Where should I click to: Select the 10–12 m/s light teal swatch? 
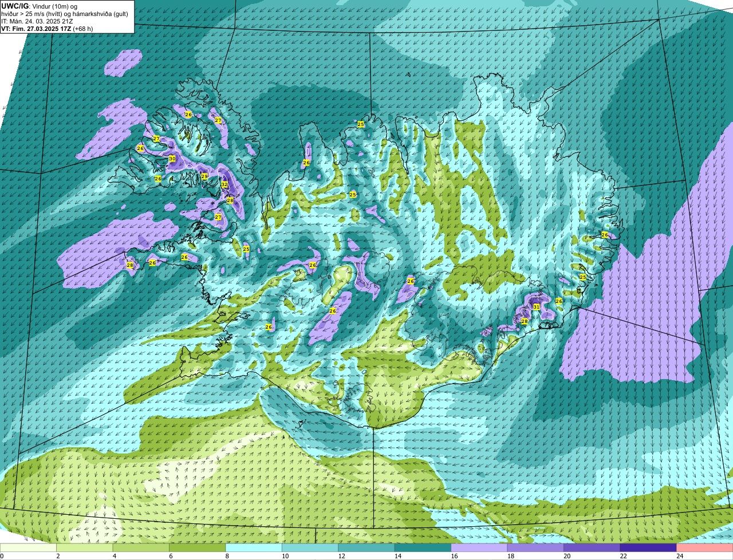click(310, 548)
